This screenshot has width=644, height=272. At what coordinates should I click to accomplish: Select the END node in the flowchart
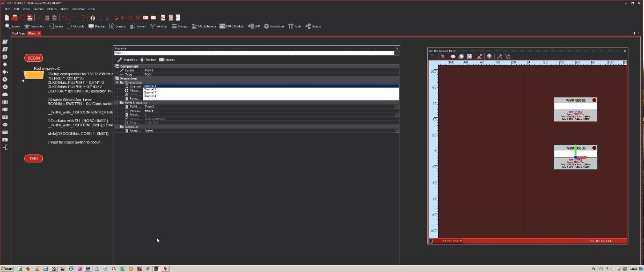(x=34, y=159)
